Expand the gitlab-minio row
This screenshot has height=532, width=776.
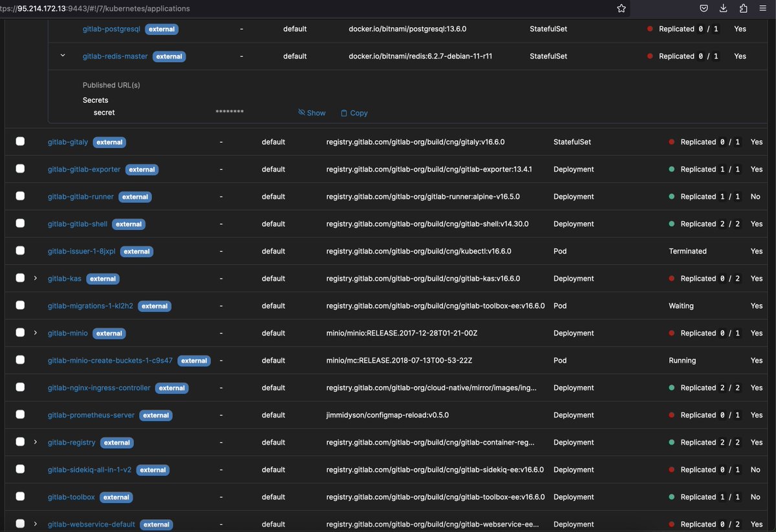point(36,333)
